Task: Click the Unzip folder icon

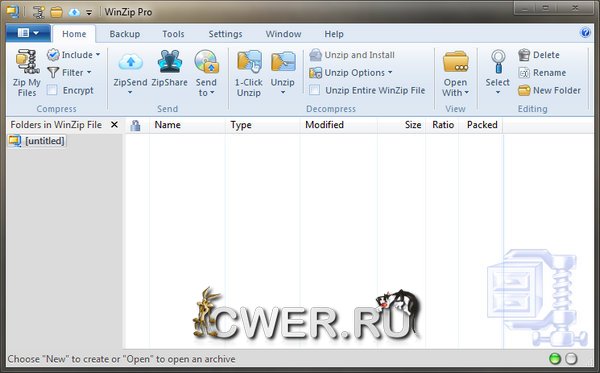Action: coord(283,62)
